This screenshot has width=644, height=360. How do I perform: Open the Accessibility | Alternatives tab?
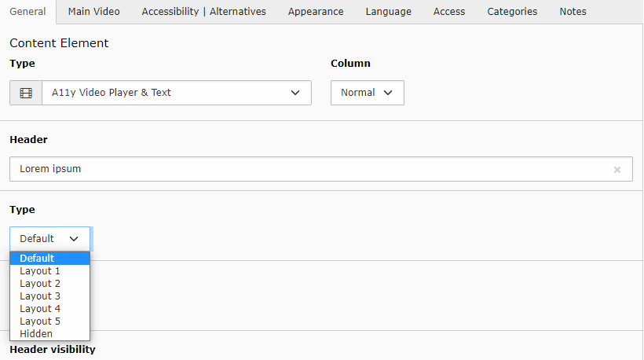[203, 12]
